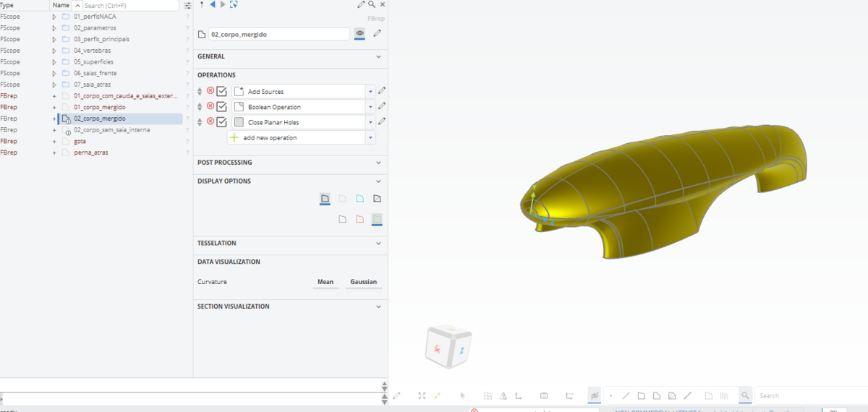Expand the 04_vertebras scope in tree

[54, 51]
